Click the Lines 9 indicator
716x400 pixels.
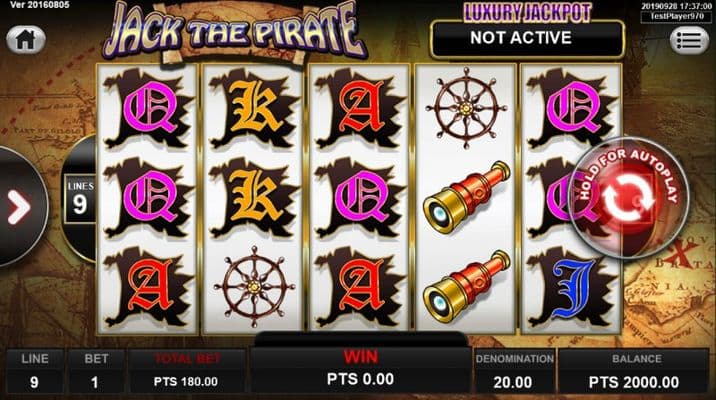pyautogui.click(x=80, y=199)
